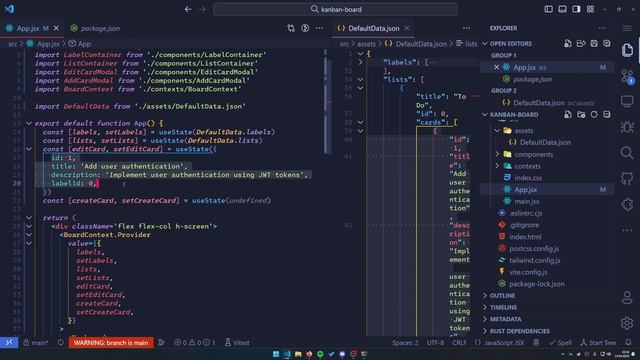Close App.jsx in Open Editors list
This screenshot has height=360, width=640.
tap(496, 67)
